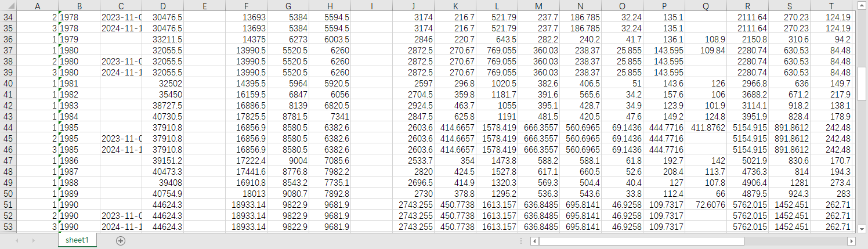Go to previous sheet navigation arrow

(x=17, y=240)
